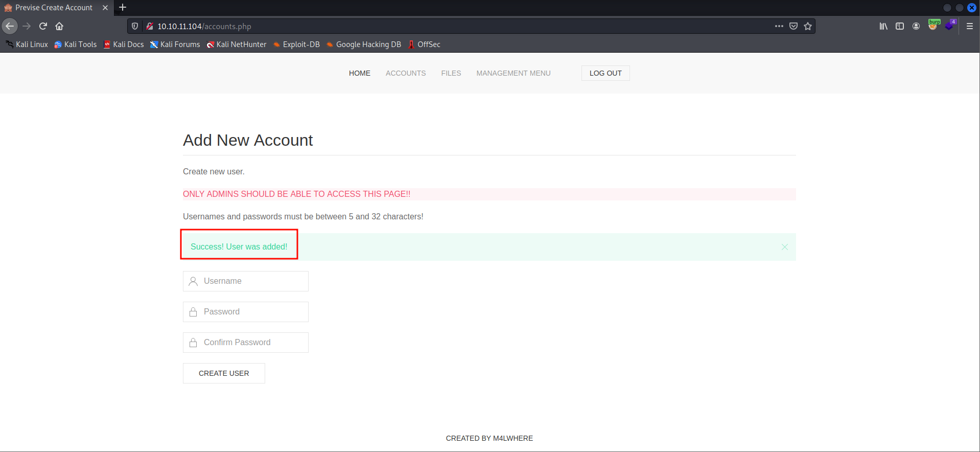Go to the browser home page
This screenshot has height=452, width=980.
click(x=59, y=26)
